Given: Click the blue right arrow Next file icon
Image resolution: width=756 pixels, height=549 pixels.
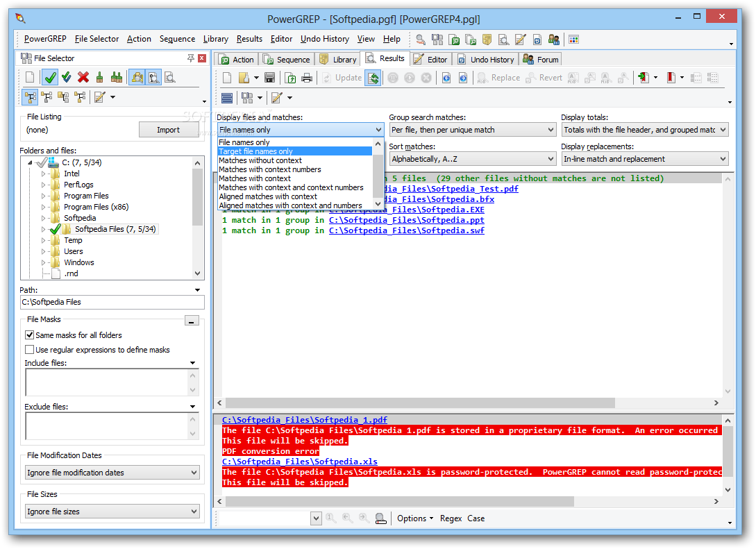Looking at the screenshot, I should tap(463, 78).
